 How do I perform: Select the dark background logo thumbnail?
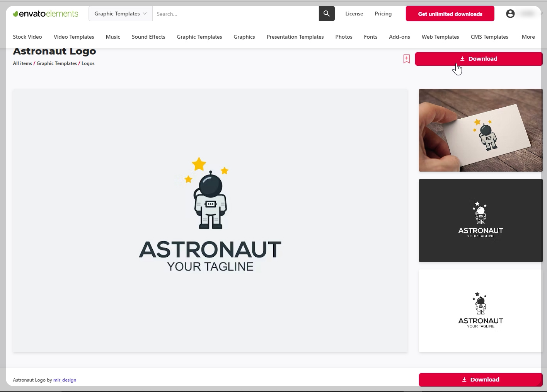pos(481,220)
